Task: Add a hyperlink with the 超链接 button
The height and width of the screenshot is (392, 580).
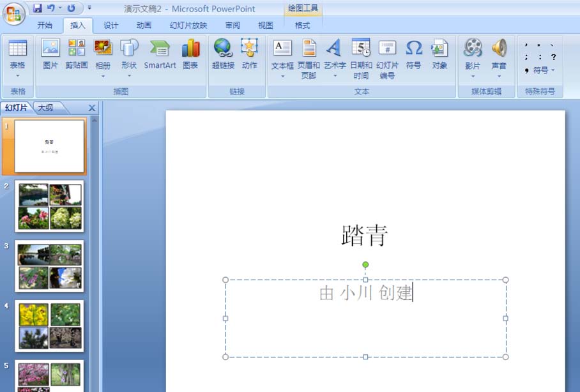Action: pos(223,54)
